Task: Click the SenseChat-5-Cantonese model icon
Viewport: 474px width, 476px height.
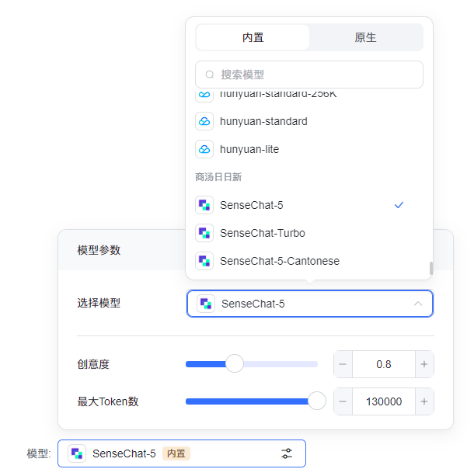Action: point(204,261)
